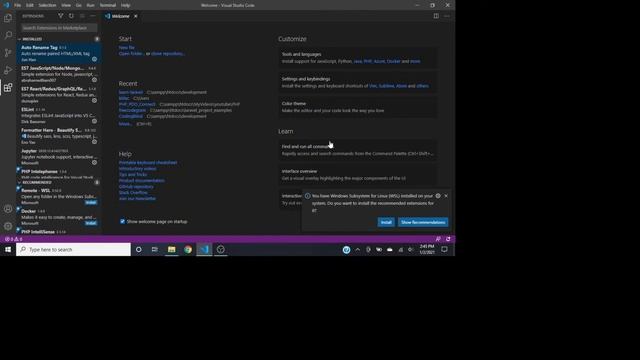640x360 pixels.
Task: Click the Cortana circle in taskbar
Action: coord(139,249)
